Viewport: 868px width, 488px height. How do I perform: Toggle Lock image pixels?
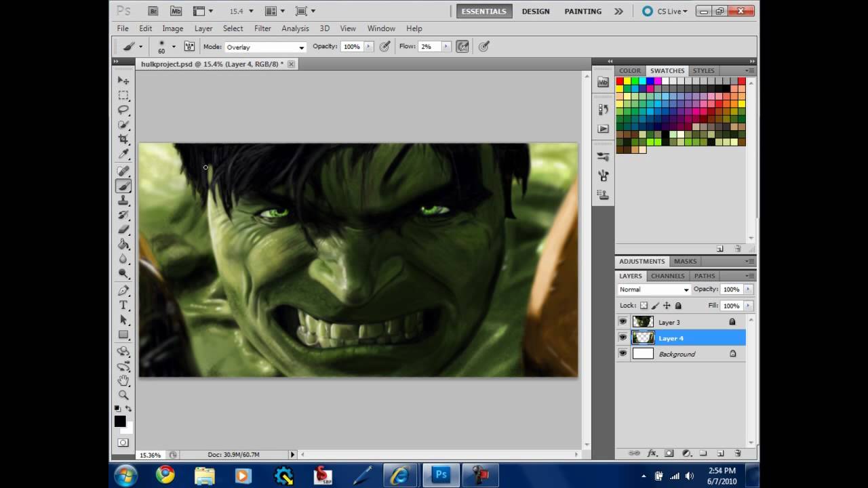655,306
